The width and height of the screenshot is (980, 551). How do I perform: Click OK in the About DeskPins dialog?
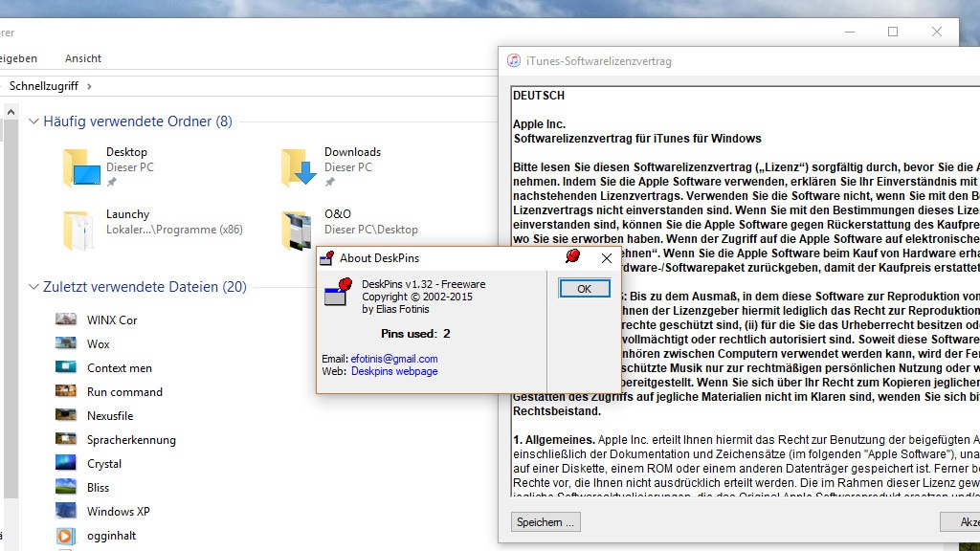pos(585,289)
